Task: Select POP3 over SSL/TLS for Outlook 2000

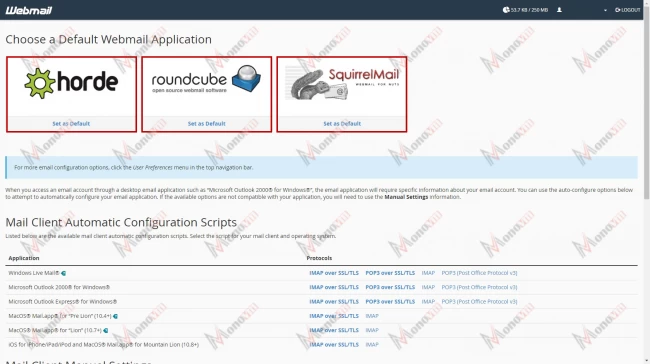Action: (390, 287)
